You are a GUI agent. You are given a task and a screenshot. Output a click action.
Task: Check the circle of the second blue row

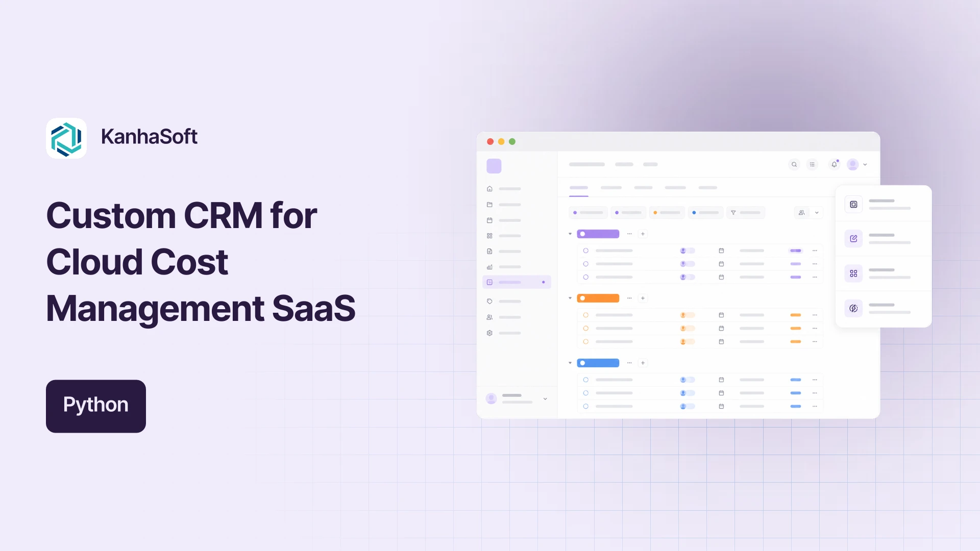pyautogui.click(x=586, y=393)
